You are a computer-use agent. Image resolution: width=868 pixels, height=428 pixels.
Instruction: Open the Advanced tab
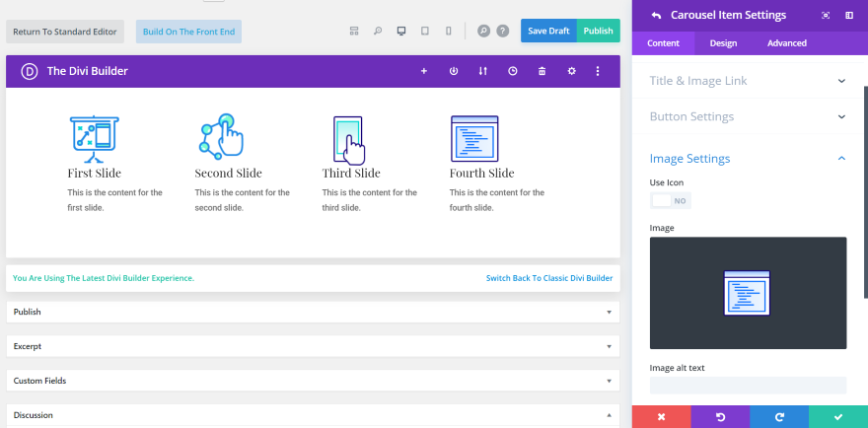tap(786, 43)
